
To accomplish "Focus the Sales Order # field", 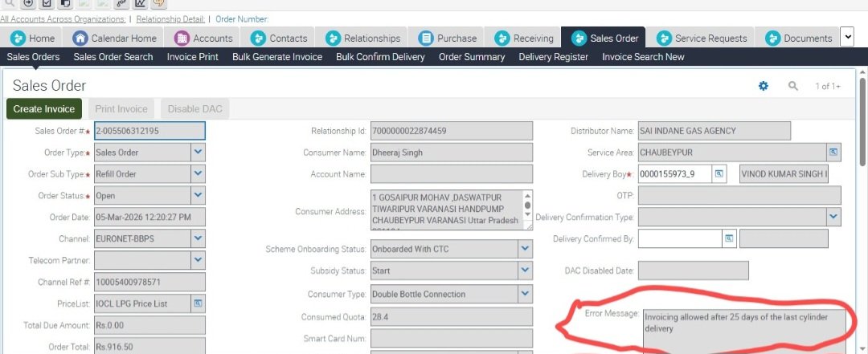I will 149,131.
